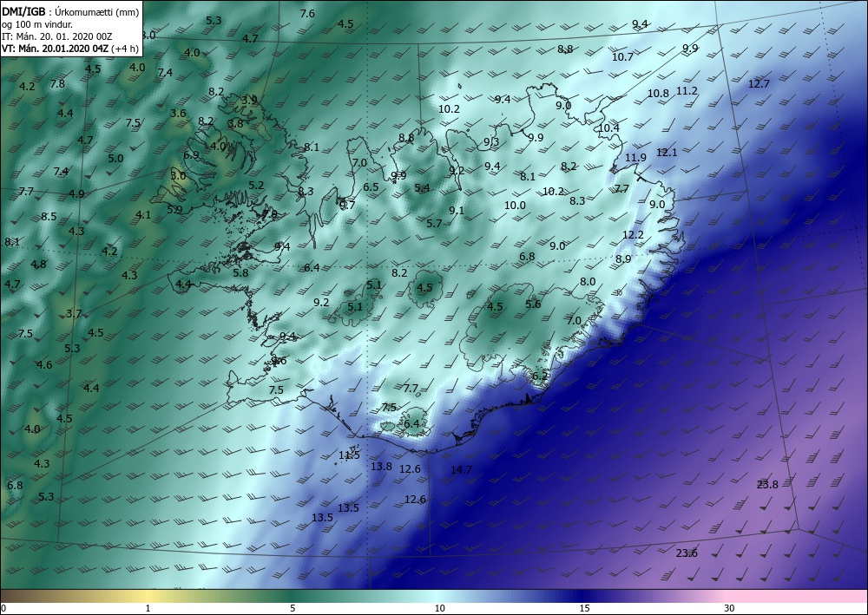Click the map value '12.7'
The width and height of the screenshot is (868, 615).
pyautogui.click(x=759, y=84)
